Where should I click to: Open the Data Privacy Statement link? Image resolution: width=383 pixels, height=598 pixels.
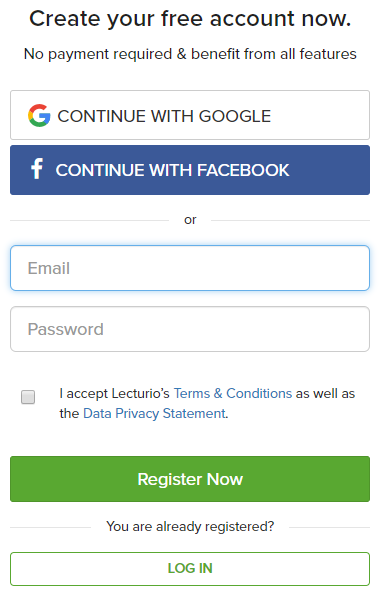coord(154,413)
